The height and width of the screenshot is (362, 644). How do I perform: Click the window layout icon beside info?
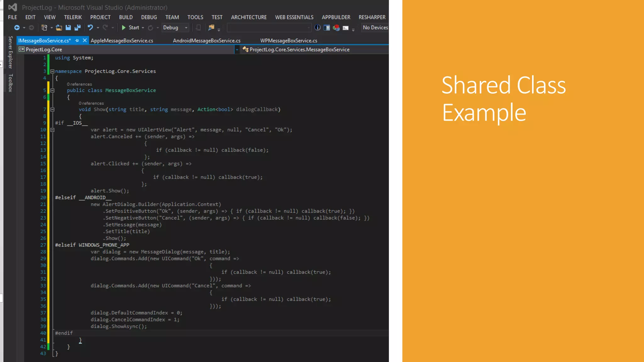tap(327, 28)
